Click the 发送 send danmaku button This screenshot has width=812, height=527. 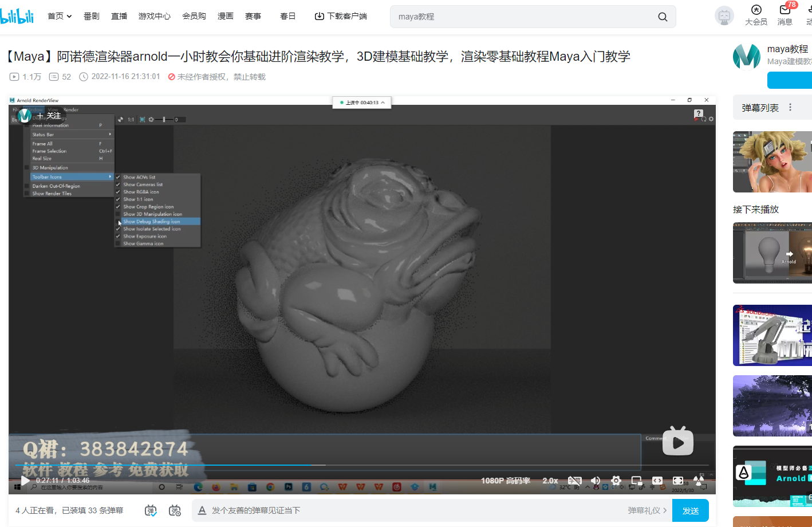691,510
